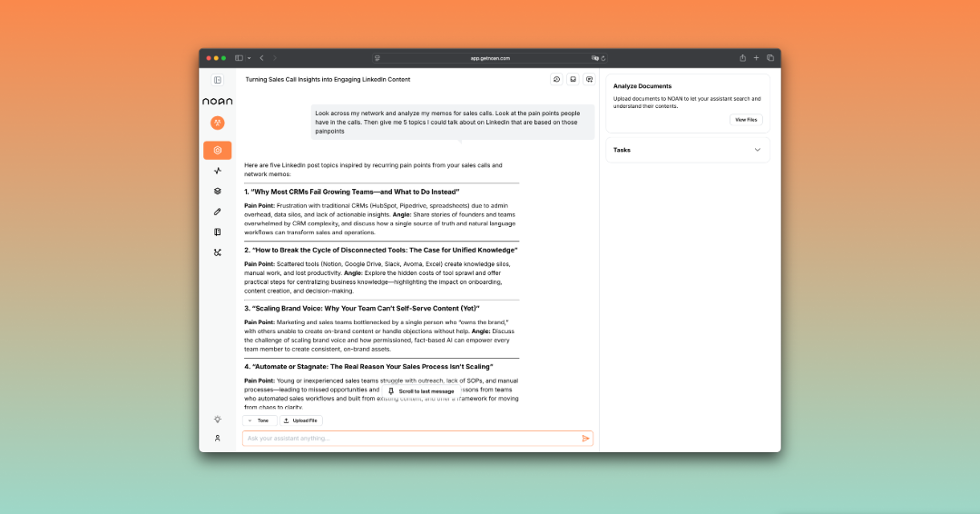The width and height of the screenshot is (980, 514).
Task: Click the Upload File button
Action: click(300, 420)
